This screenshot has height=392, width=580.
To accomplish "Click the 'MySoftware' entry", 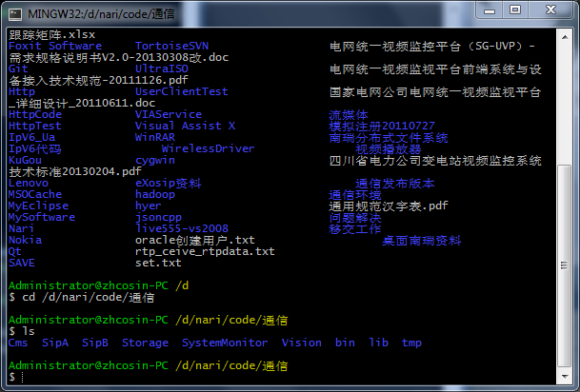I will pyautogui.click(x=42, y=217).
